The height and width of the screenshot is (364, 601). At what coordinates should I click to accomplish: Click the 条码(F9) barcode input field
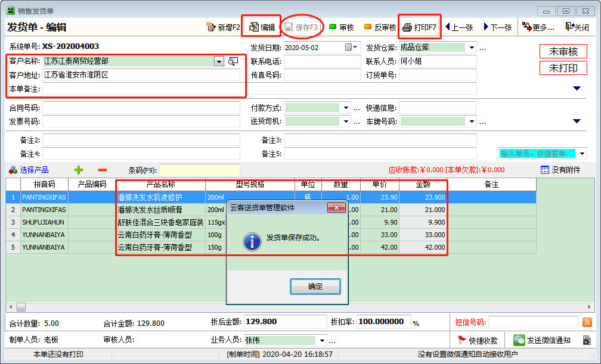(200, 170)
